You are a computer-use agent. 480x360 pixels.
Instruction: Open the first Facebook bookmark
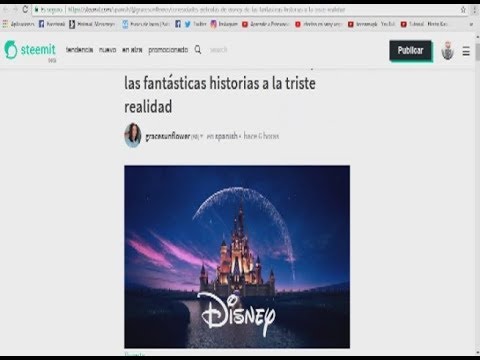pyautogui.click(x=52, y=24)
